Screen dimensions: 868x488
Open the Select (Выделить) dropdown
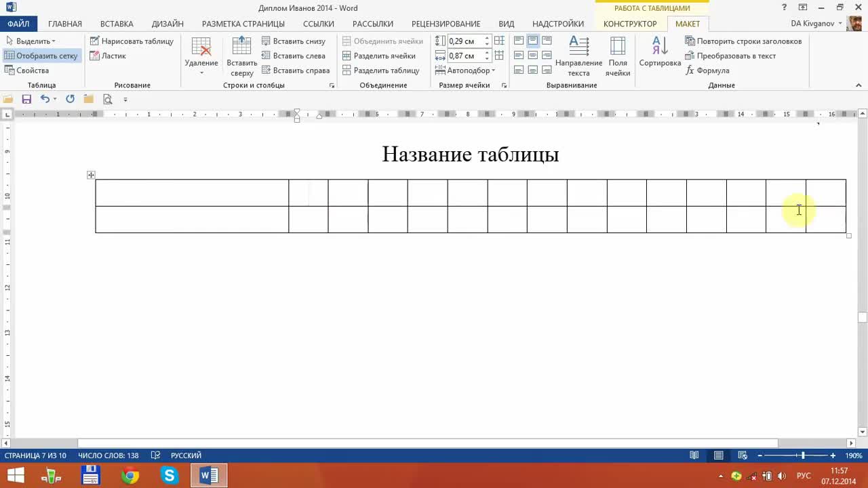[x=31, y=41]
